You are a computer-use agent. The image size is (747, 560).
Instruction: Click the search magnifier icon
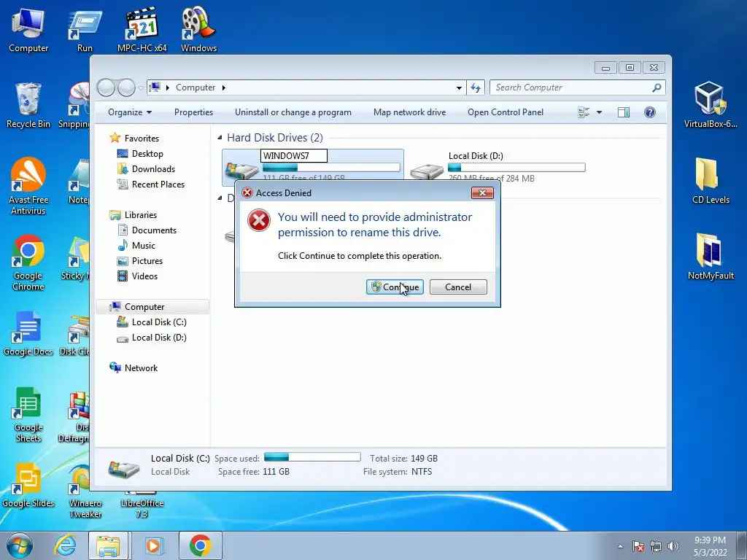point(657,87)
